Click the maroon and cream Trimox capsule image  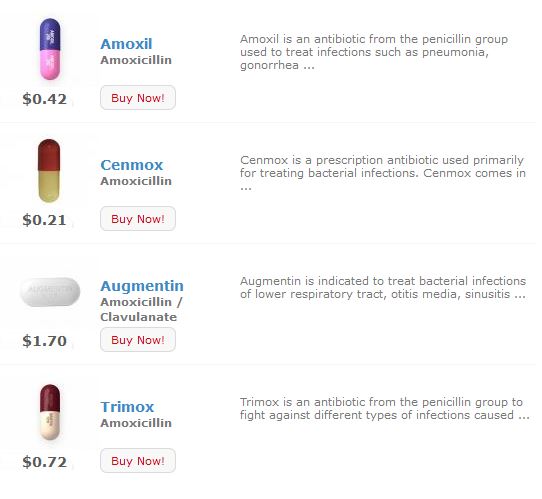point(50,412)
